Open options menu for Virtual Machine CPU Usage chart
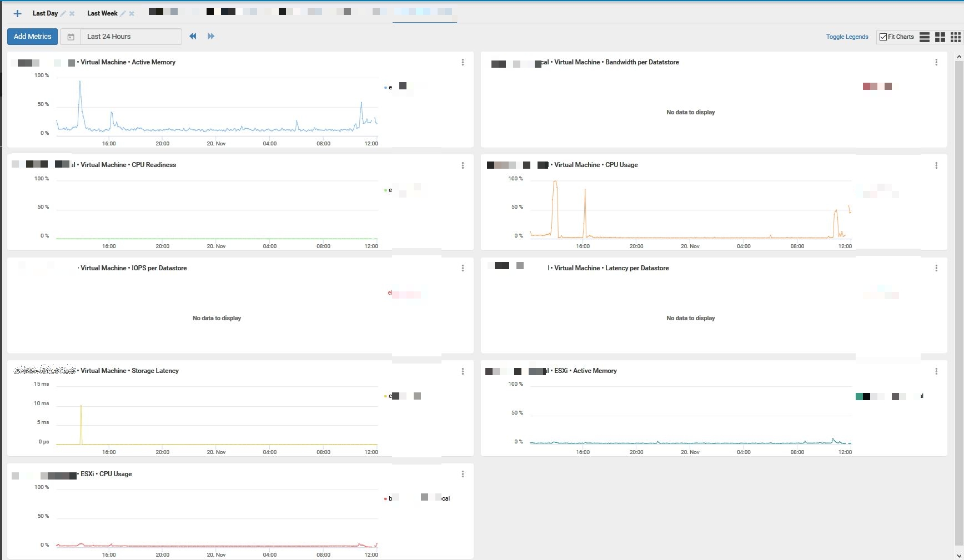The height and width of the screenshot is (560, 964). point(936,165)
